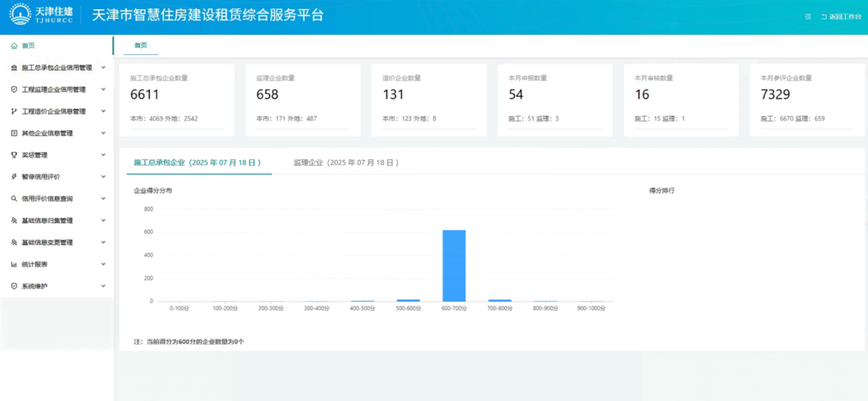Screen dimensions: 868x401
Task: Select the 施工总承包企业 chart tab
Action: tap(197, 162)
